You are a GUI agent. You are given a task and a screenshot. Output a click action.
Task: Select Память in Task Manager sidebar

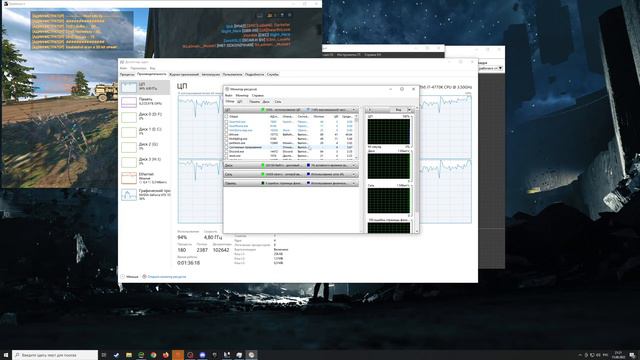coord(145,102)
